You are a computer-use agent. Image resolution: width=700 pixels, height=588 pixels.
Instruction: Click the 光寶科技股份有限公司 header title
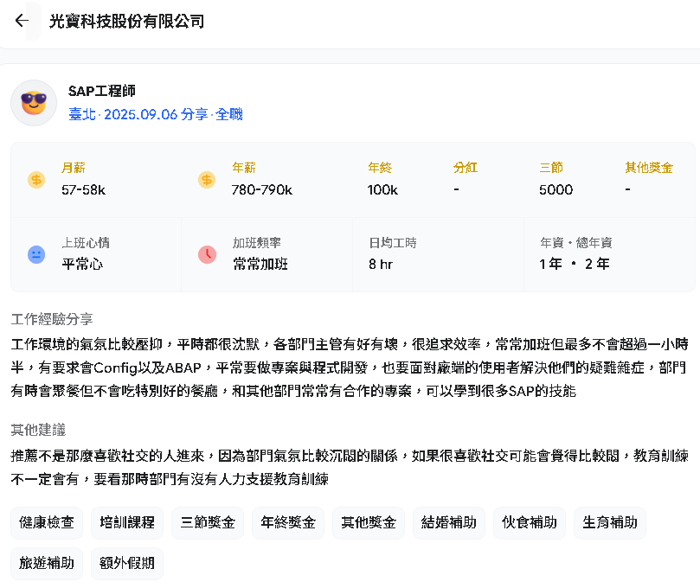127,21
